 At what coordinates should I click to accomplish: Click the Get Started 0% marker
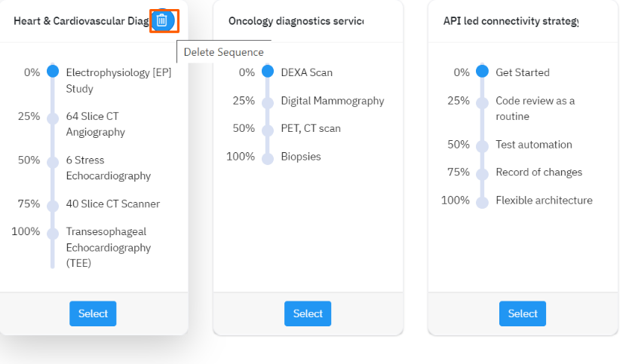pos(482,72)
